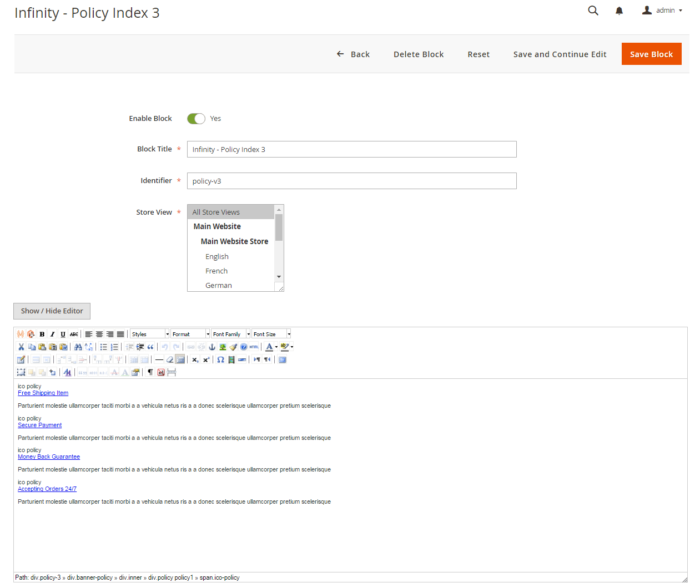Click the blockquote icon in the toolbar
This screenshot has height=588, width=700.
tap(150, 347)
